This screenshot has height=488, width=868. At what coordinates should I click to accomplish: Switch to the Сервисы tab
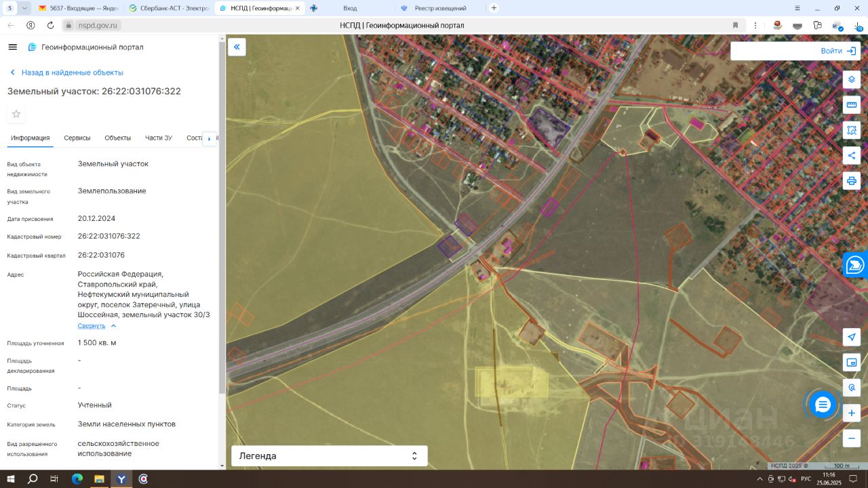77,138
